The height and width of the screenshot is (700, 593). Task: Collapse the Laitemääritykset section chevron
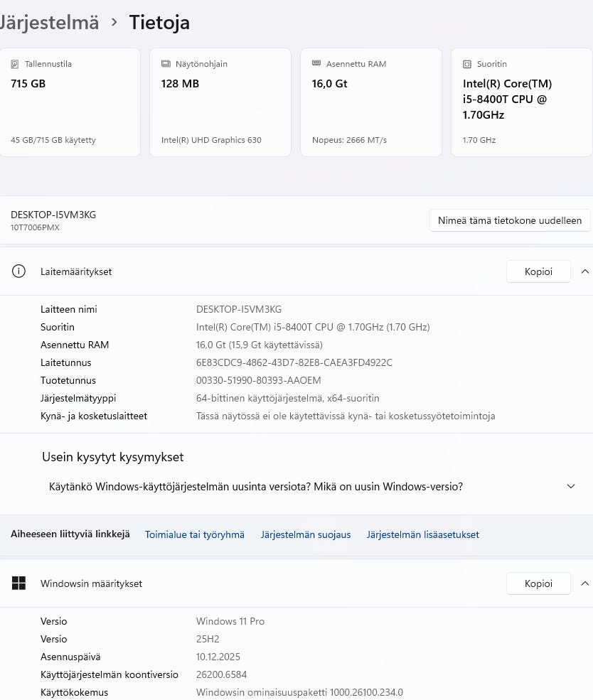coord(584,271)
